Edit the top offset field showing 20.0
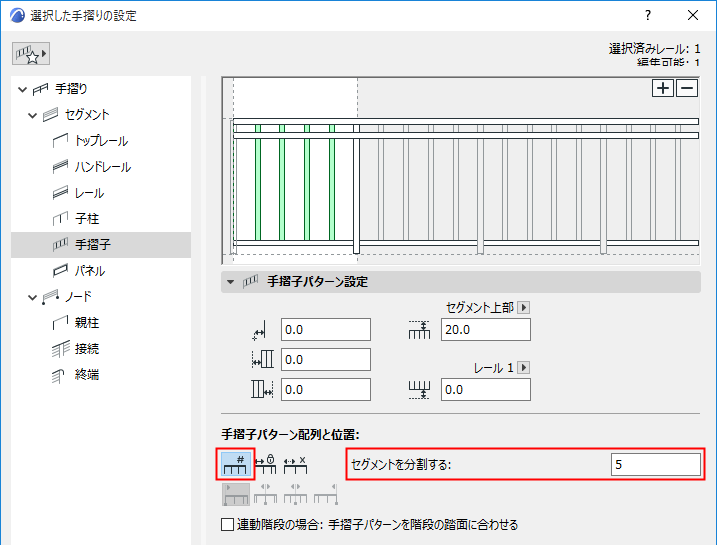 486,330
